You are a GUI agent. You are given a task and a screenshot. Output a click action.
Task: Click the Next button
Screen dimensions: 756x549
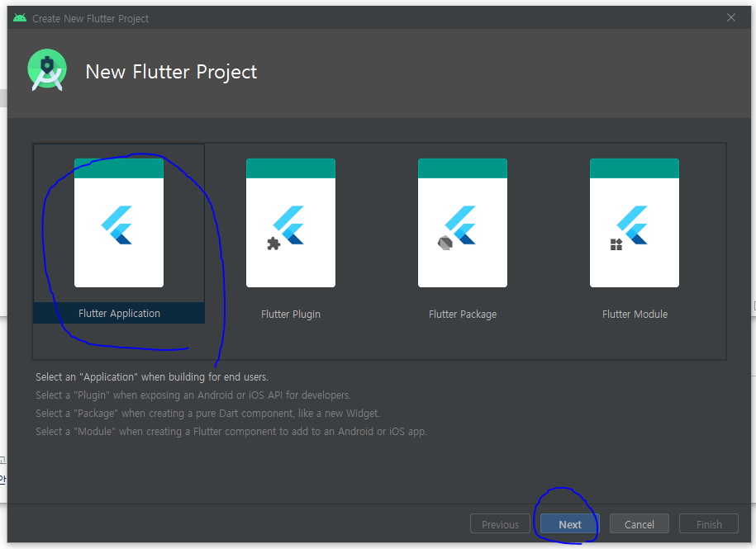coord(570,524)
